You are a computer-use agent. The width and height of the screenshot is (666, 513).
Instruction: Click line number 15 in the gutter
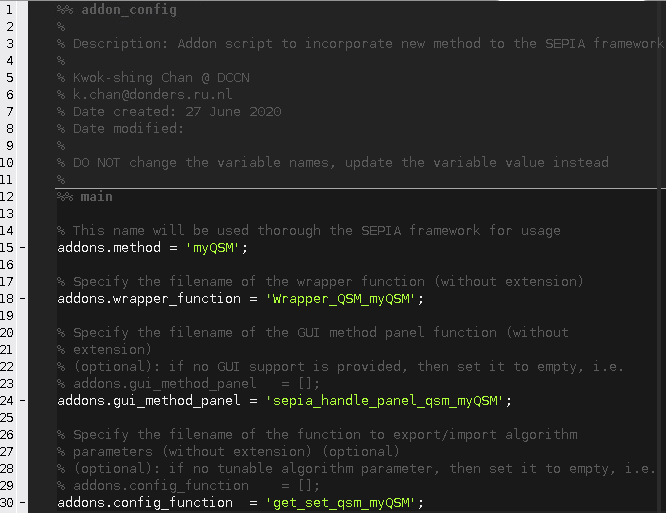[x=7, y=248]
